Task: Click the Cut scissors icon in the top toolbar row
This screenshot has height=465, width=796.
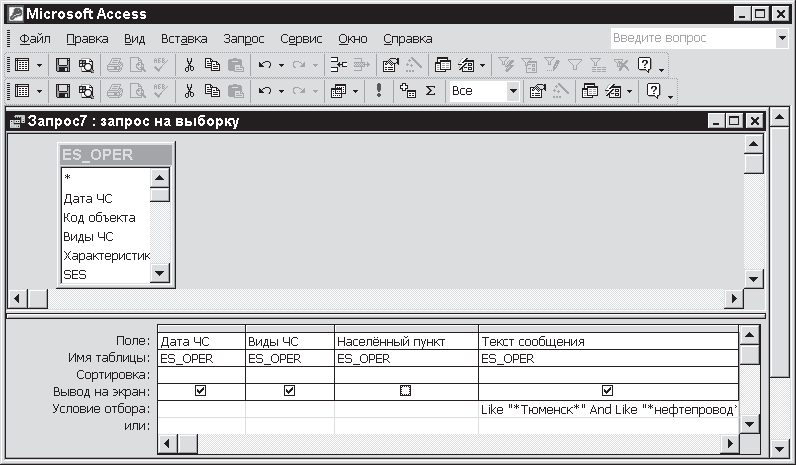Action: (188, 65)
